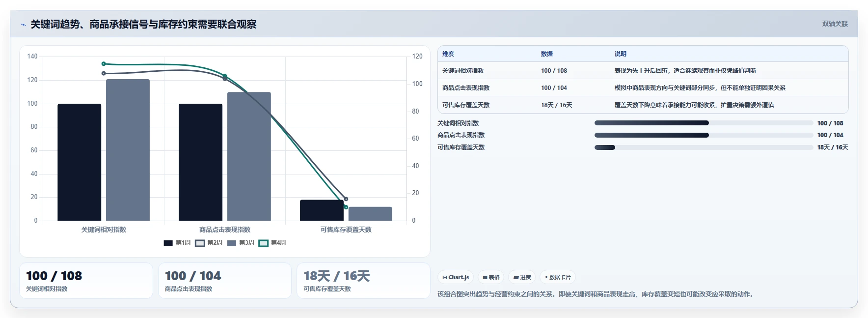The width and height of the screenshot is (868, 318).
Task: Click the 商品点击表现指数 progress bar
Action: [704, 135]
